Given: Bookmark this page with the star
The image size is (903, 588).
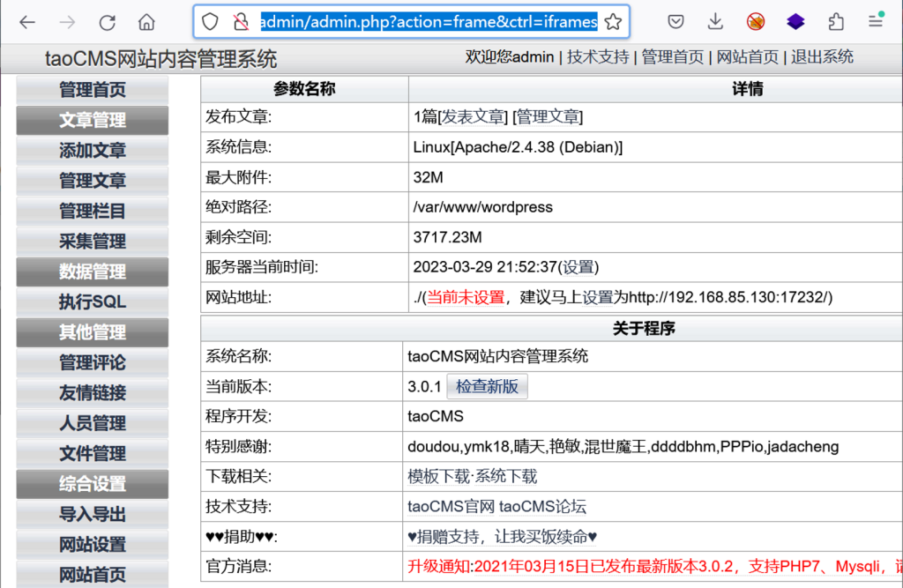Looking at the screenshot, I should pos(614,22).
